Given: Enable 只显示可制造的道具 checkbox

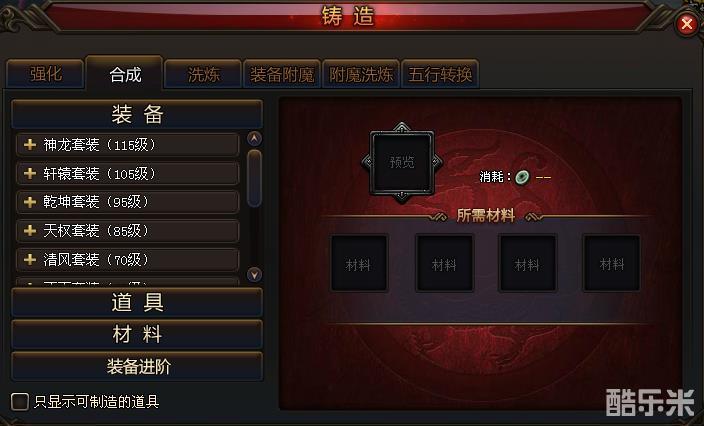Looking at the screenshot, I should (x=20, y=401).
